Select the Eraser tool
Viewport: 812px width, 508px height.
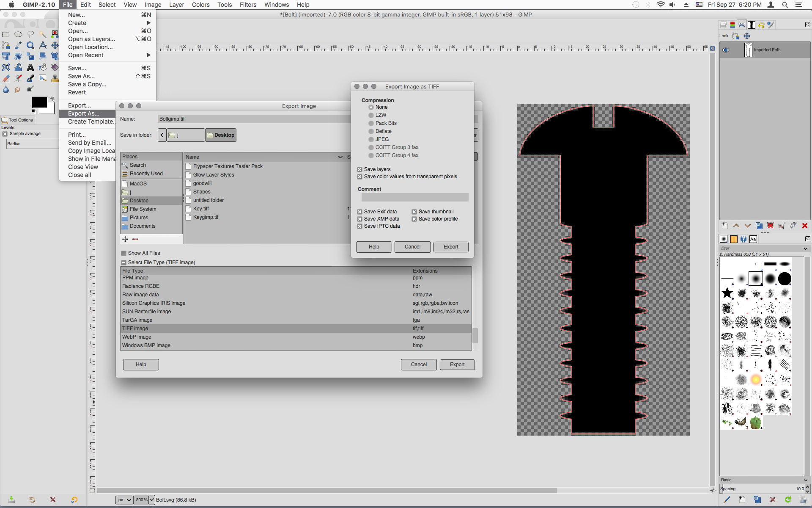[6, 78]
